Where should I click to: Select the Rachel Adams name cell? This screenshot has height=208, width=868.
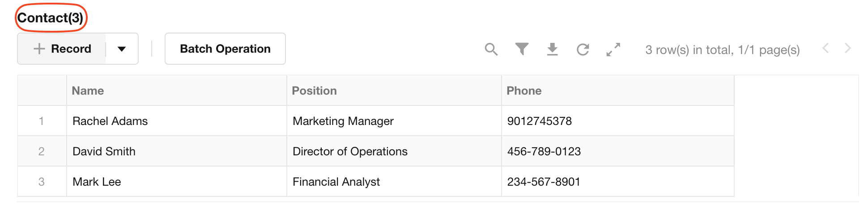[x=110, y=121]
